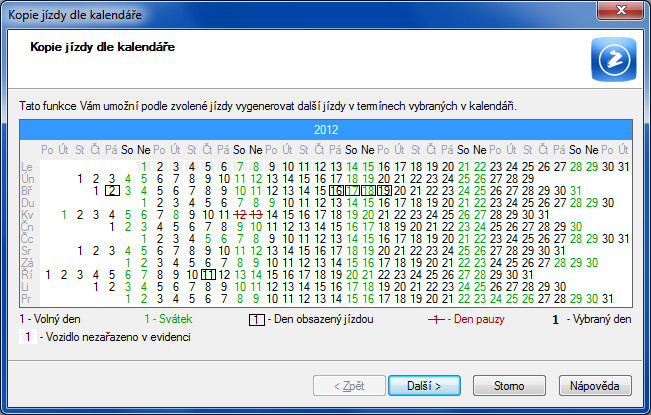Open help with Nápověda button
Screen dimensions: 651x415
coord(595,386)
